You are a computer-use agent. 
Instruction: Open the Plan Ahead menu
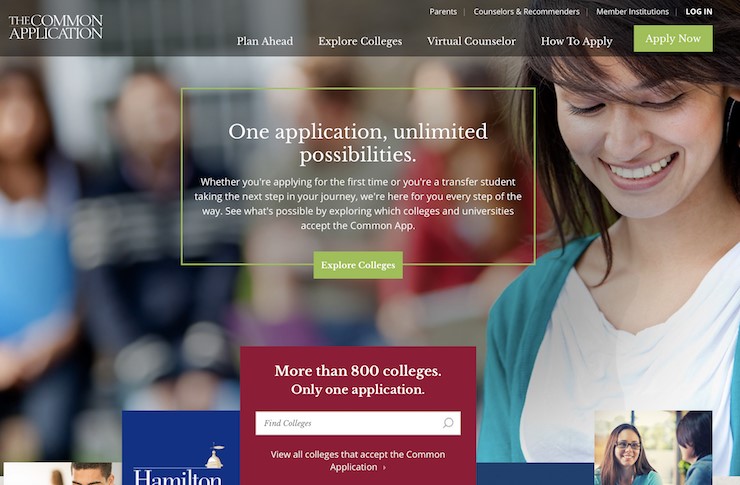[265, 41]
